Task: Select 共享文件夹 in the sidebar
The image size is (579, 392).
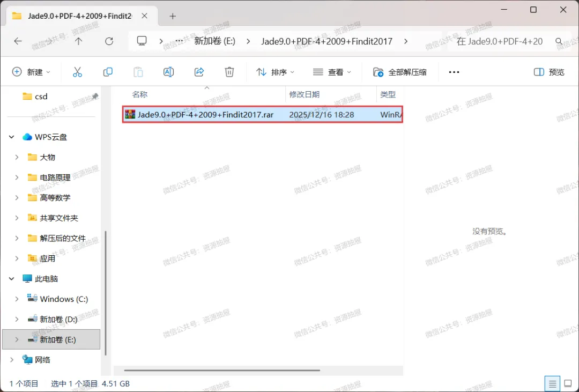Action: tap(53, 218)
